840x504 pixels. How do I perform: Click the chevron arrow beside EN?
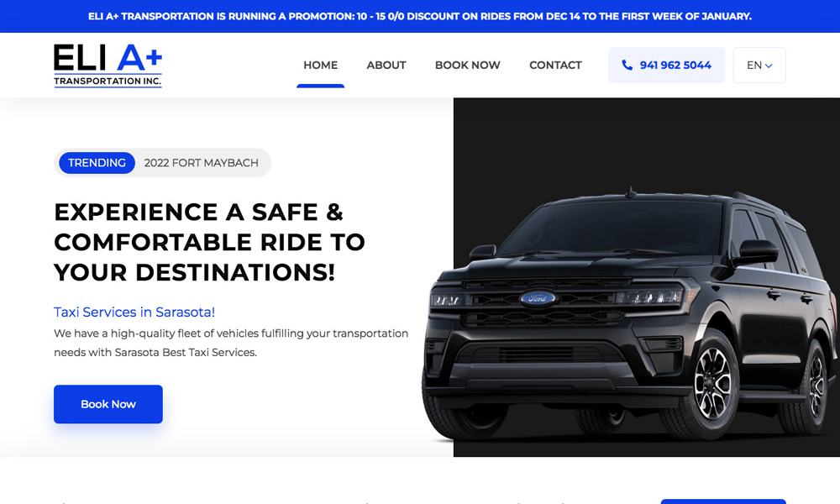[x=769, y=66]
